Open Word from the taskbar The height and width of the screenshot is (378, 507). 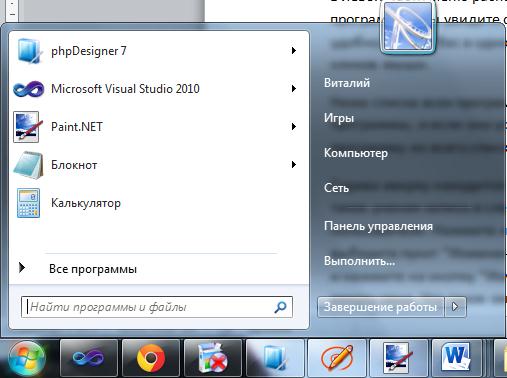[x=456, y=359]
